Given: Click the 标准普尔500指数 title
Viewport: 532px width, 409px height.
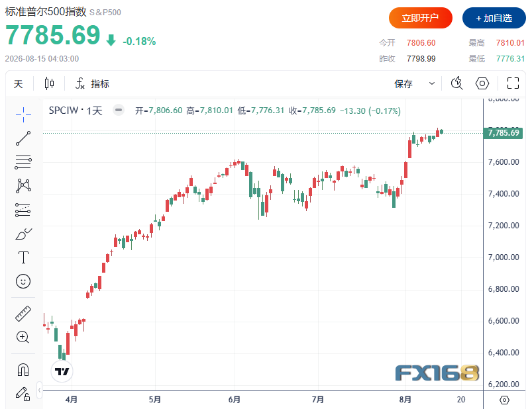Looking at the screenshot, I should [46, 11].
